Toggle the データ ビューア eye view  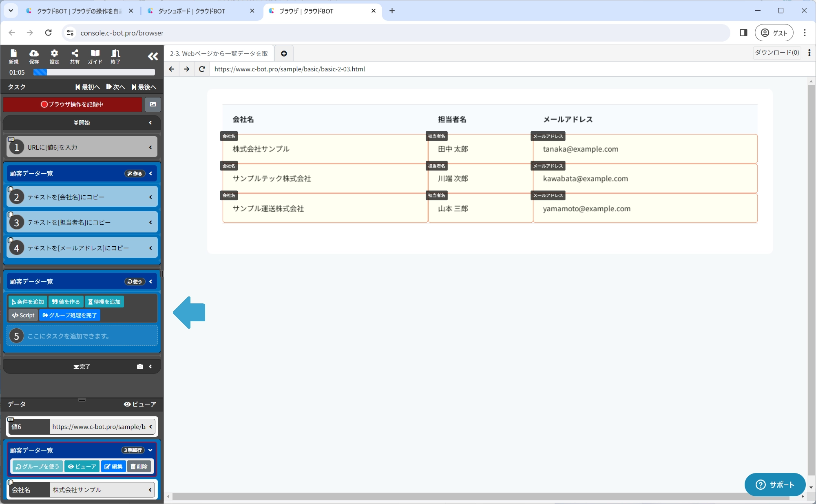tap(140, 404)
